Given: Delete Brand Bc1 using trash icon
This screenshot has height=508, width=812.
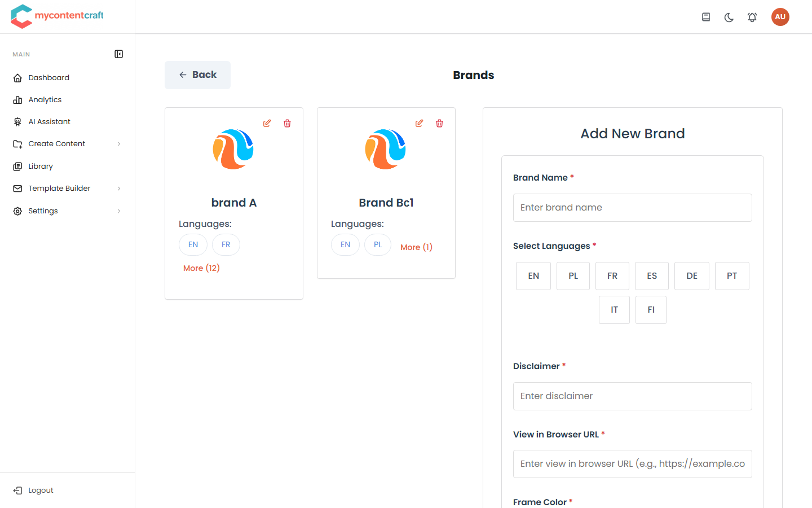Looking at the screenshot, I should point(440,123).
